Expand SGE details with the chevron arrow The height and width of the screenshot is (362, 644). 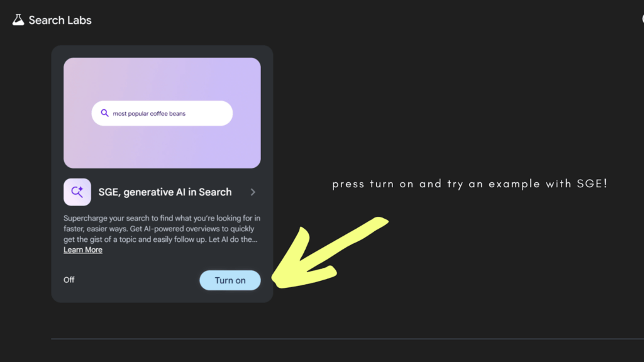[253, 192]
